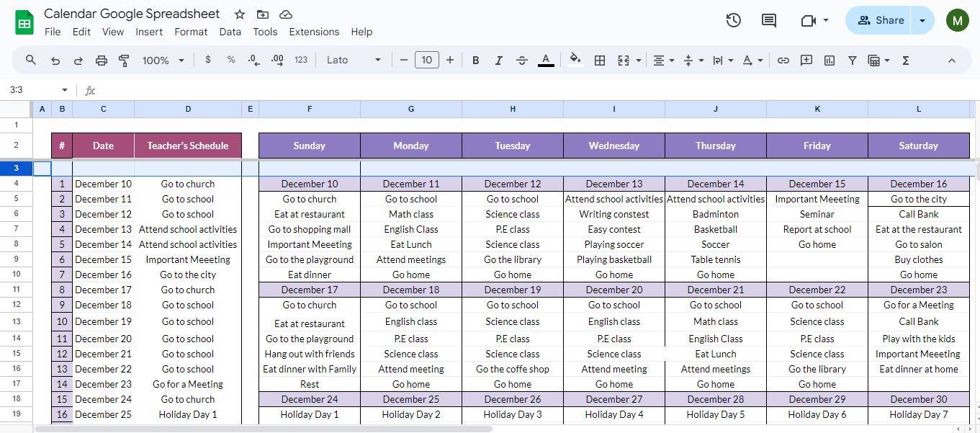980x433 pixels.
Task: Click the increase font size button
Action: point(450,61)
